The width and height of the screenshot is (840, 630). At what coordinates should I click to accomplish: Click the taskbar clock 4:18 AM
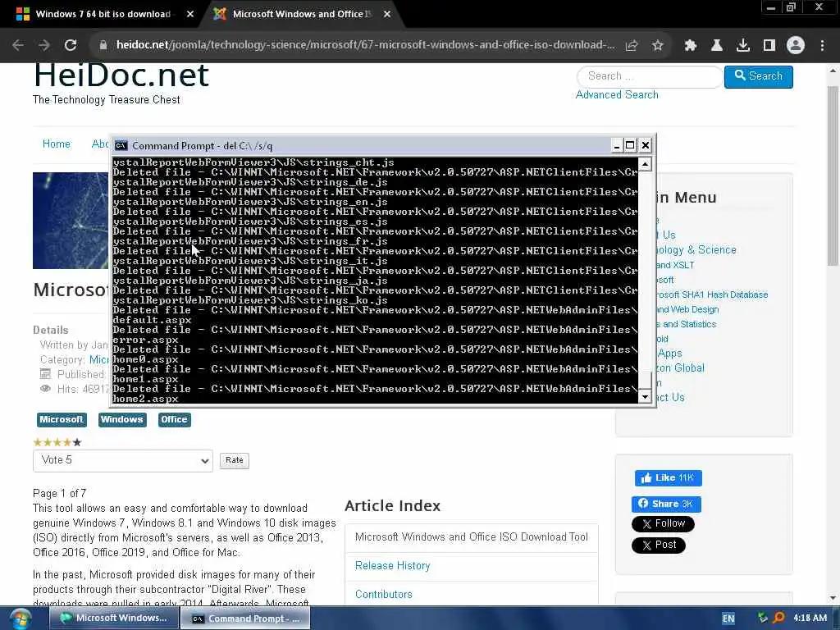click(x=810, y=619)
